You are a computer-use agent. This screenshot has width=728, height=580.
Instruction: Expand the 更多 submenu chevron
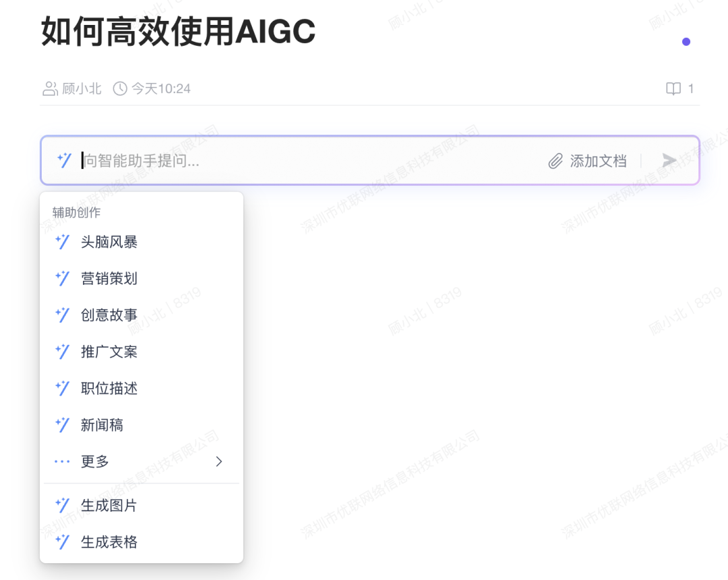click(219, 461)
